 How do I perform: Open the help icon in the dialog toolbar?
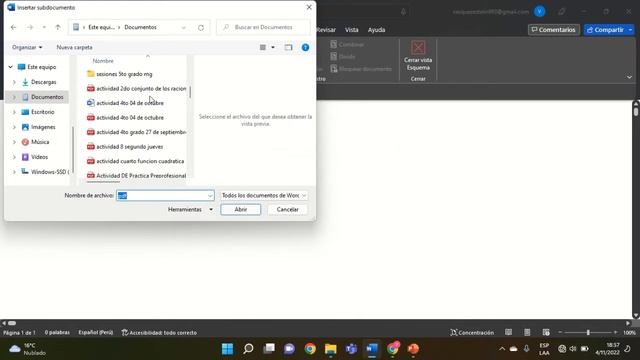305,47
